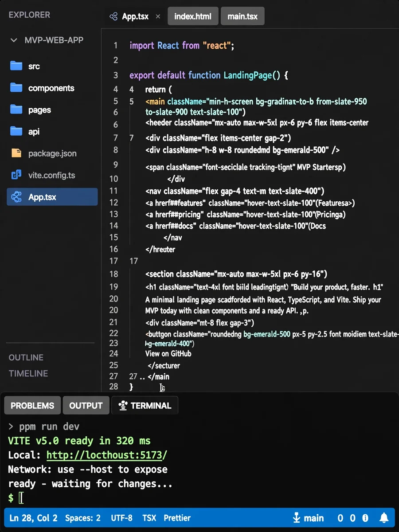
Task: Click line number 1 in the gutter
Action: coord(116,45)
